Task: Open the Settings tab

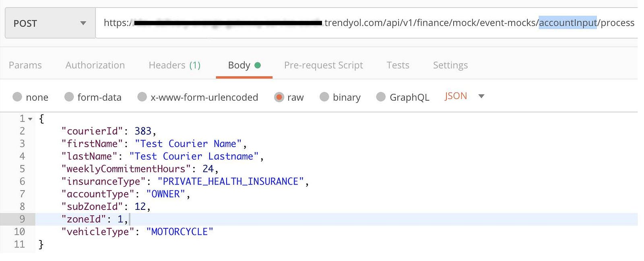Action: pos(450,65)
